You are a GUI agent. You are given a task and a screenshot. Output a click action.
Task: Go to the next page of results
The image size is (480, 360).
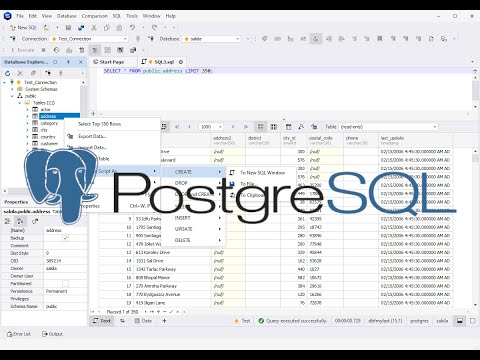coord(233,127)
